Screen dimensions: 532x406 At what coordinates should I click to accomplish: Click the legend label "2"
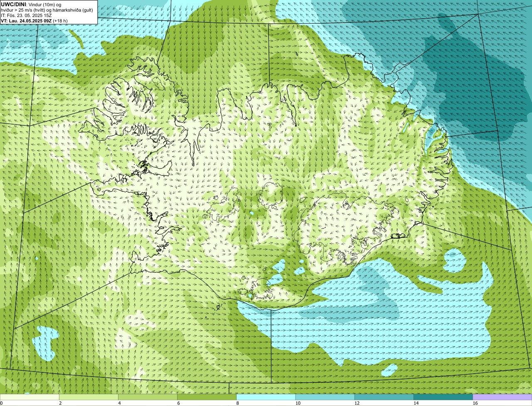pos(60,403)
